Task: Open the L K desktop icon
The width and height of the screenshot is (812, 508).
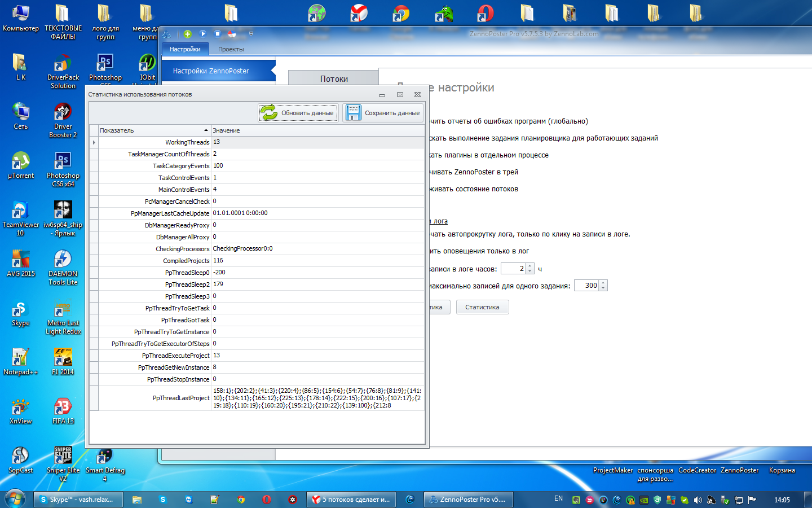Action: click(x=21, y=67)
